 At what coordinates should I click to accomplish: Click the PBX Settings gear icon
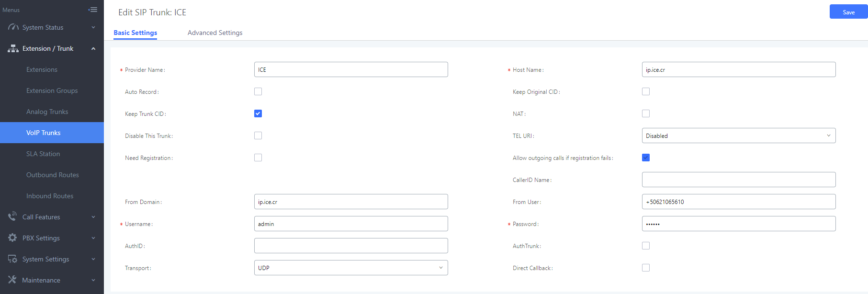tap(12, 238)
